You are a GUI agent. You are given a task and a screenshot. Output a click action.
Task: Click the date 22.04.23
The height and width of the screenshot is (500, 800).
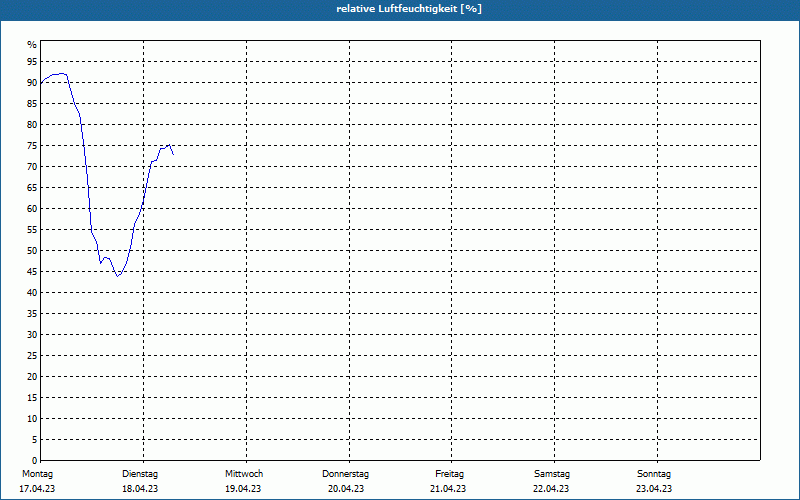coord(552,489)
